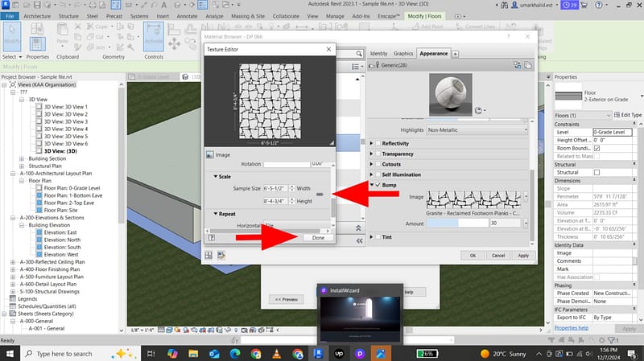Viewport: 644px width, 361px height.
Task: Collapse the Scale section in Texture Editor
Action: 216,176
